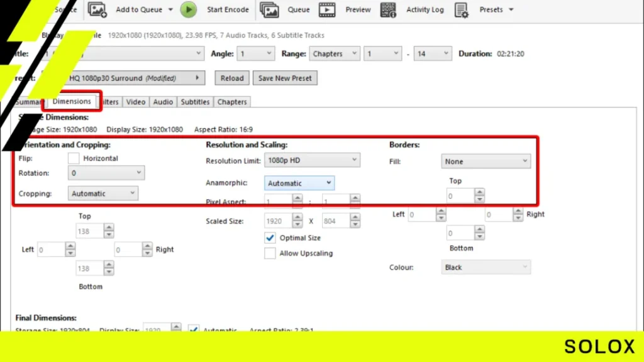Increase the borders Top value stepper
This screenshot has height=362, width=644.
[480, 192]
